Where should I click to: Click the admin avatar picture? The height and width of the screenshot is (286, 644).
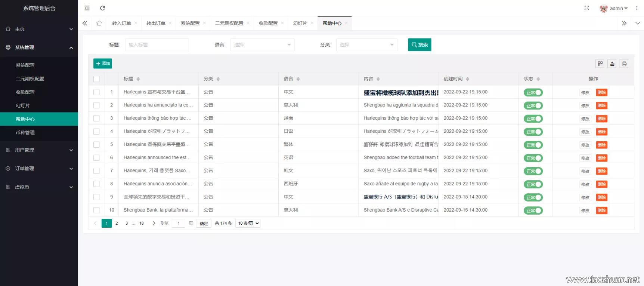(603, 8)
